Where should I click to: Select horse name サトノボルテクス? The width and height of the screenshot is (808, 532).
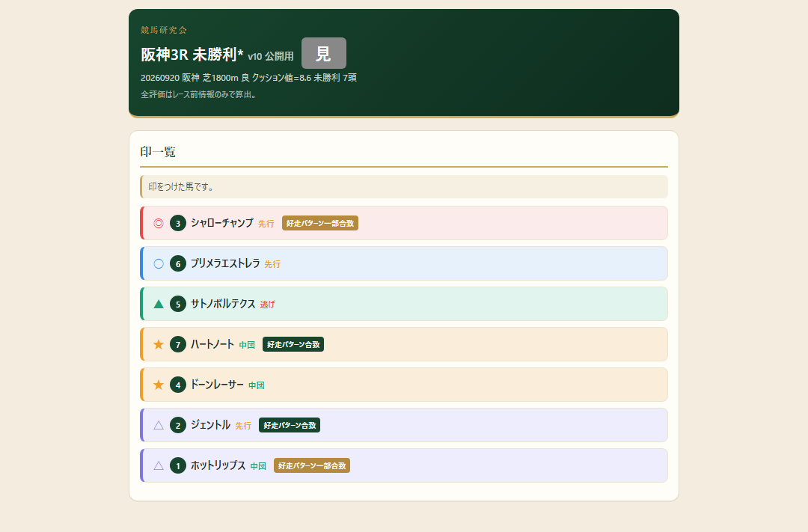pyautogui.click(x=223, y=304)
